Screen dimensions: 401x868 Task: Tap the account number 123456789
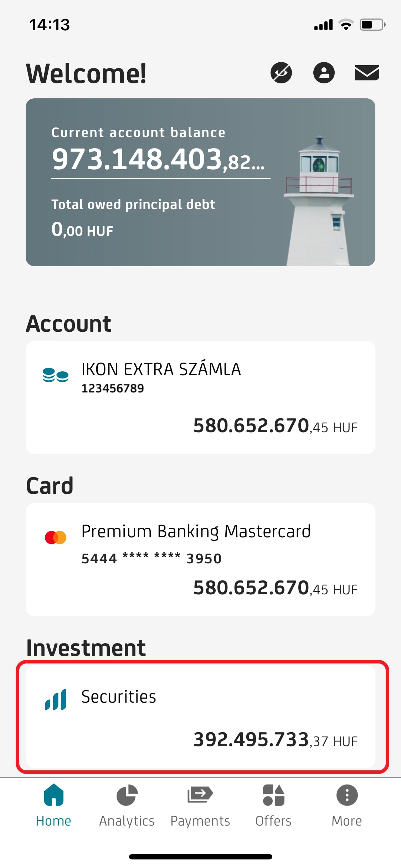[113, 388]
